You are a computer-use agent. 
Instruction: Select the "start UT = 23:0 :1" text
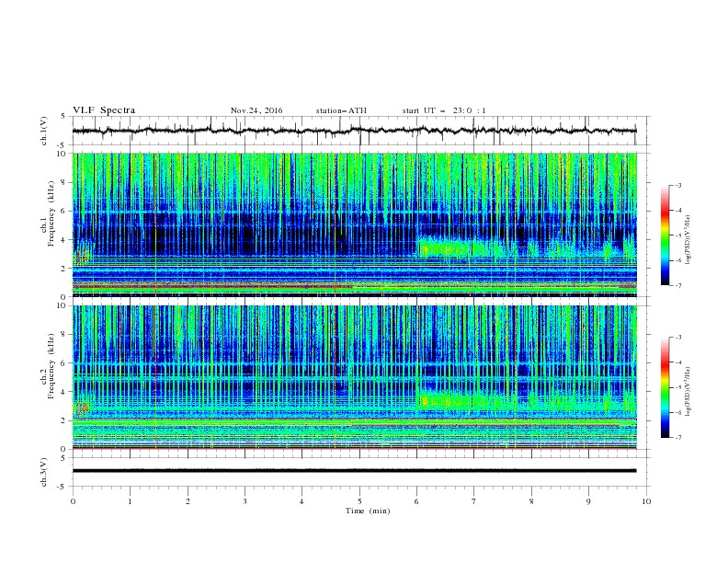[444, 110]
